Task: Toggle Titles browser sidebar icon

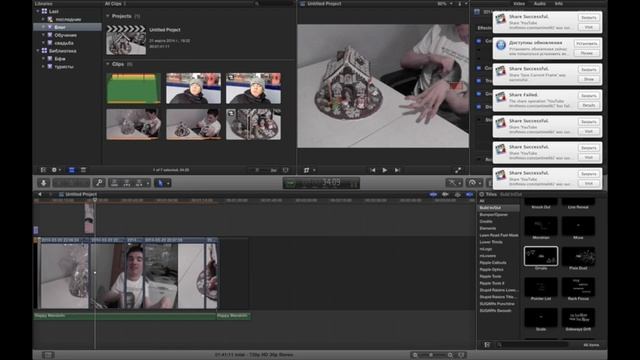Action: (487, 345)
